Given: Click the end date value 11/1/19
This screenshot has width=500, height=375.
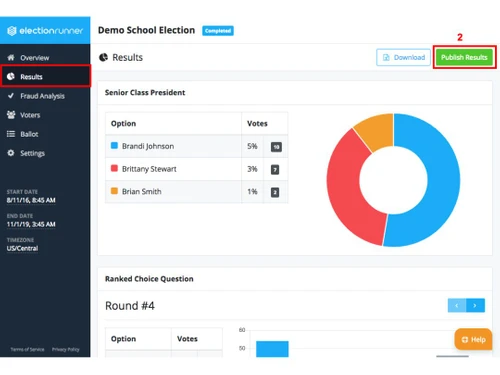Looking at the screenshot, I should (31, 224).
